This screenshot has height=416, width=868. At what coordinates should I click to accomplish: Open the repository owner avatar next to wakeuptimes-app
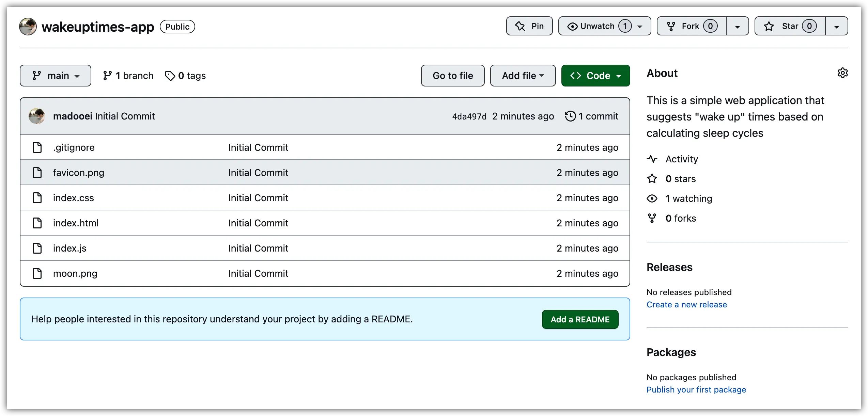[x=28, y=27]
